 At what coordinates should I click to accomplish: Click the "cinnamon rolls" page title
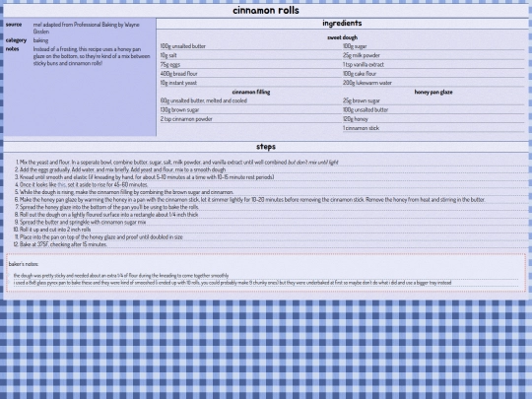266,11
